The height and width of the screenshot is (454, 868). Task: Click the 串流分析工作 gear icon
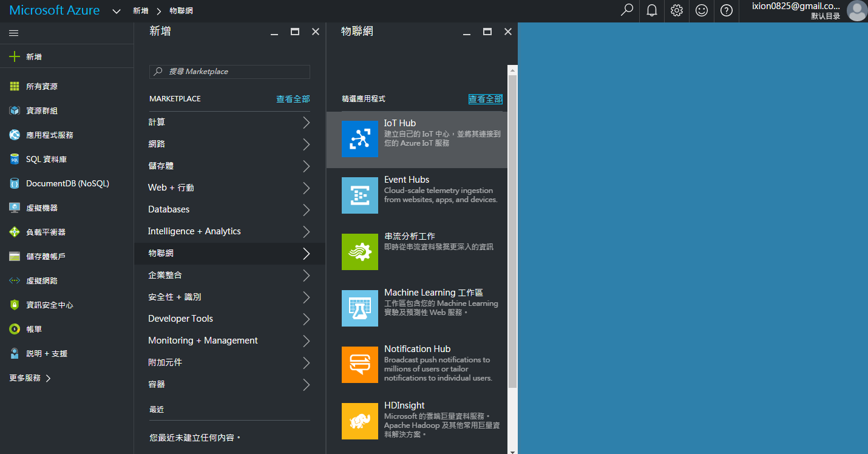360,252
